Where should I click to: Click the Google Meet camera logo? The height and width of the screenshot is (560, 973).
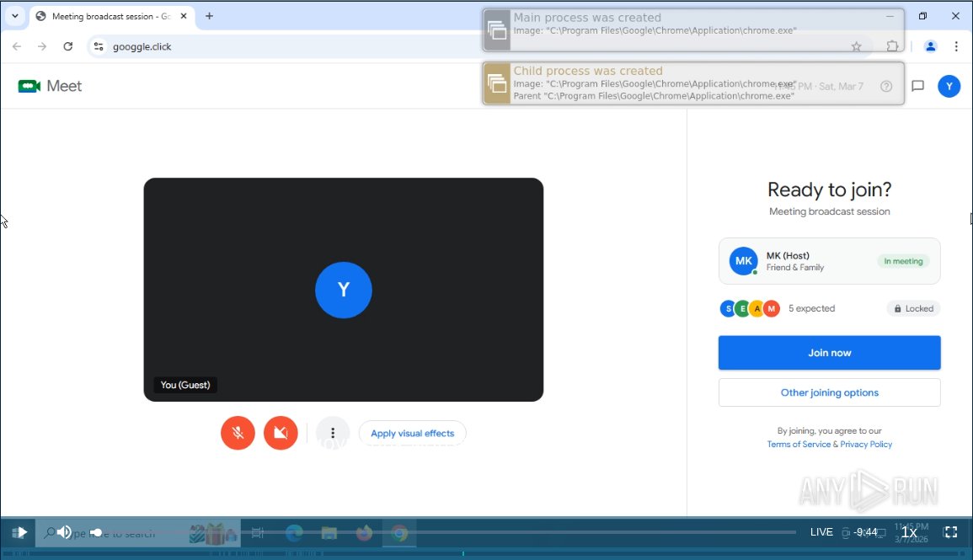pyautogui.click(x=29, y=86)
